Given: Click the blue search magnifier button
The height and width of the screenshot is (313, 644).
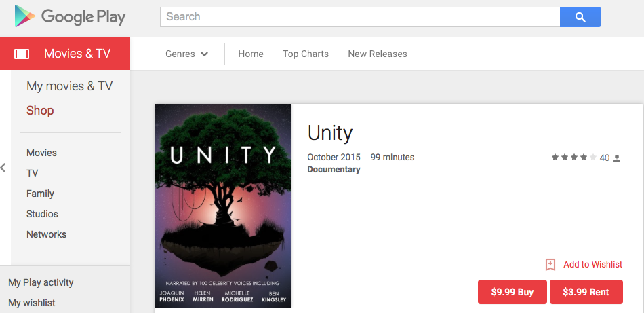Looking at the screenshot, I should (580, 17).
